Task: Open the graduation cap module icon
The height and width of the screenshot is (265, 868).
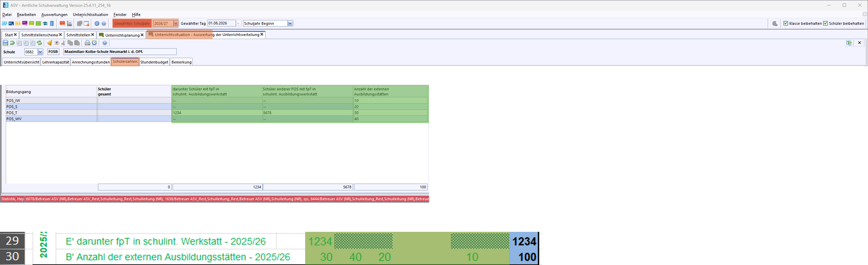Action: [45, 23]
